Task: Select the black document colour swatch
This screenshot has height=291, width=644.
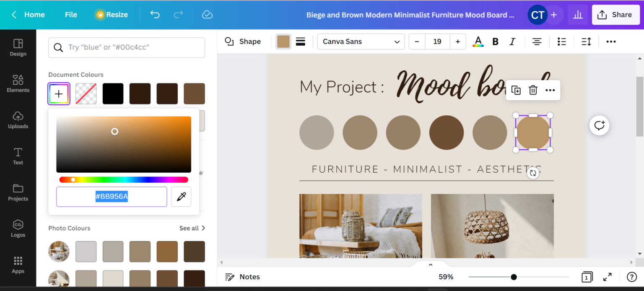Action: (x=113, y=94)
